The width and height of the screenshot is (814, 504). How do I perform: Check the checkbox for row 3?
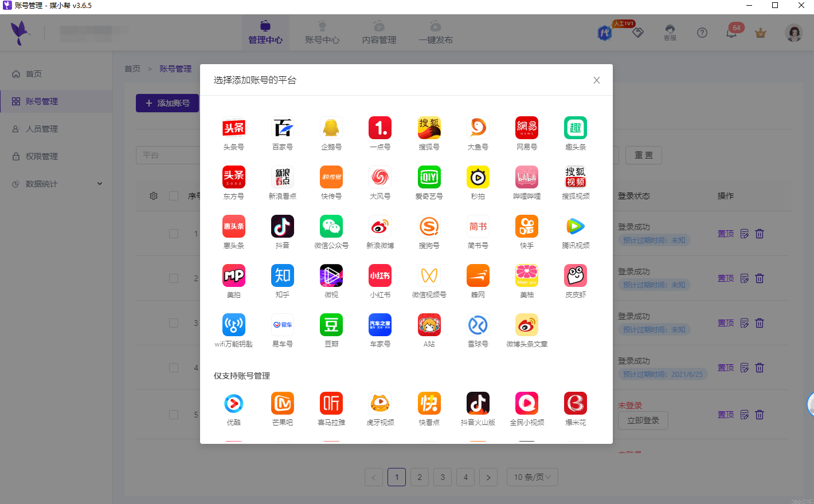tap(174, 323)
